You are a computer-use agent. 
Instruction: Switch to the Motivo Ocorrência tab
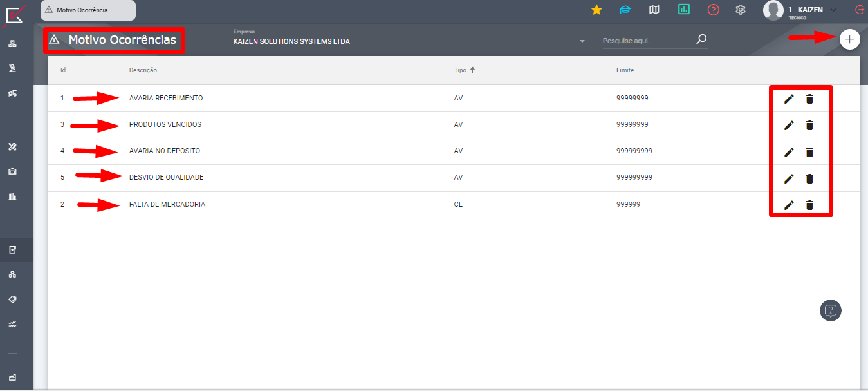point(88,10)
